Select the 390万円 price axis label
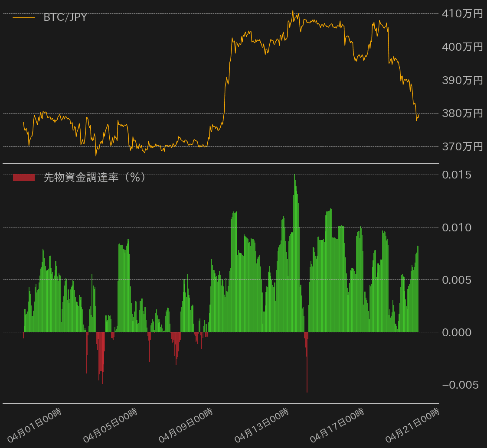The width and height of the screenshot is (487, 448). tap(462, 80)
